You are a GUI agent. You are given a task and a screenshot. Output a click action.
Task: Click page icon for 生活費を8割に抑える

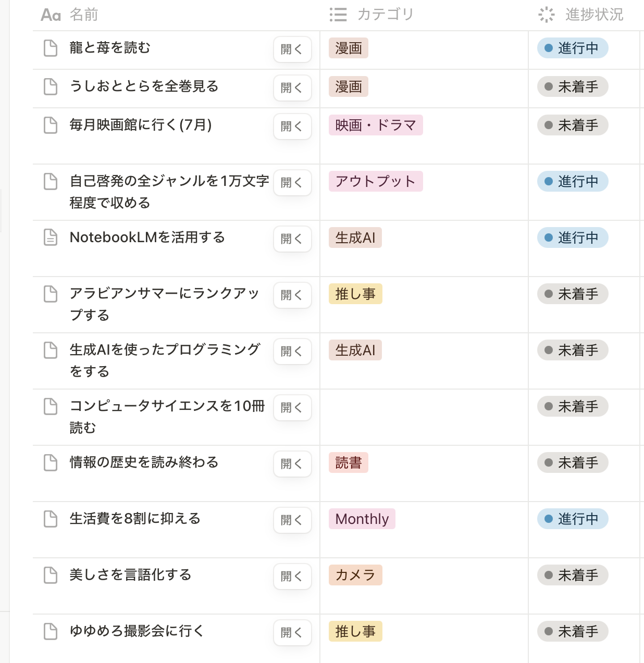[51, 519]
